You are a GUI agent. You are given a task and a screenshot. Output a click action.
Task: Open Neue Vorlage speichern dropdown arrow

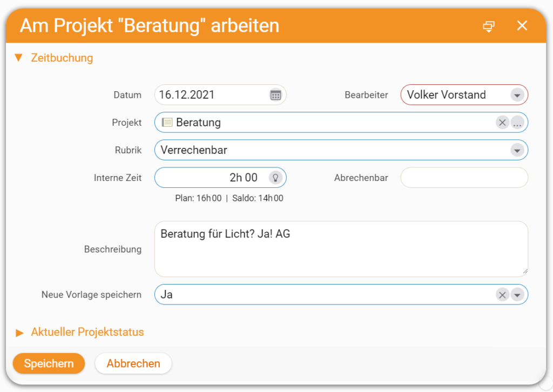[x=517, y=295]
